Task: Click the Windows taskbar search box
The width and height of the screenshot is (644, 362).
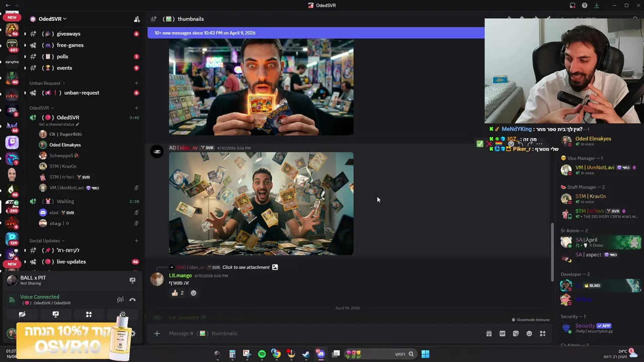Action: (381, 354)
